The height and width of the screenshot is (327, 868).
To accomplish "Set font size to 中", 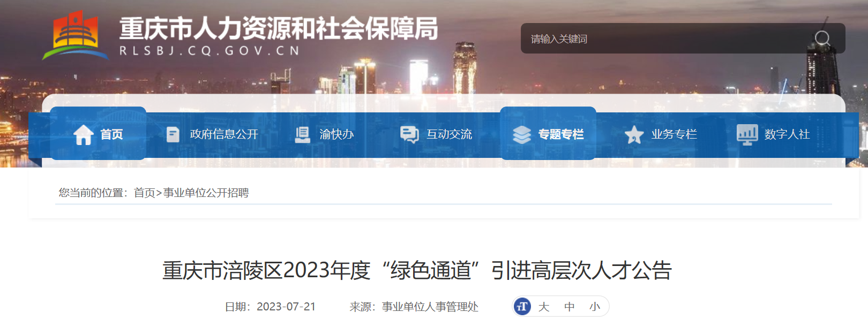I will click(570, 307).
